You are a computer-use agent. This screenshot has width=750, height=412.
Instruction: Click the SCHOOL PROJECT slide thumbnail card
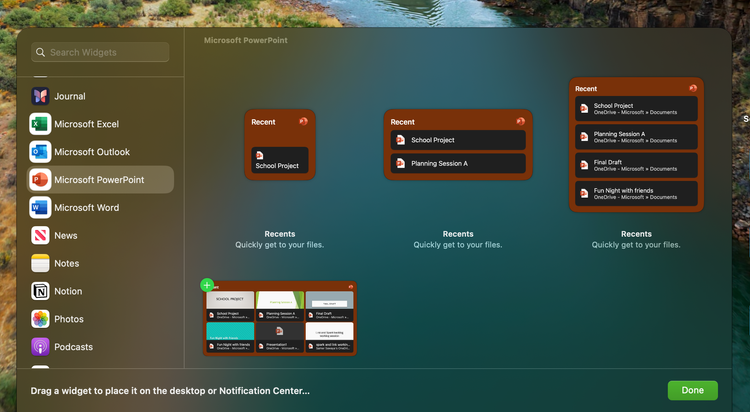point(230,306)
